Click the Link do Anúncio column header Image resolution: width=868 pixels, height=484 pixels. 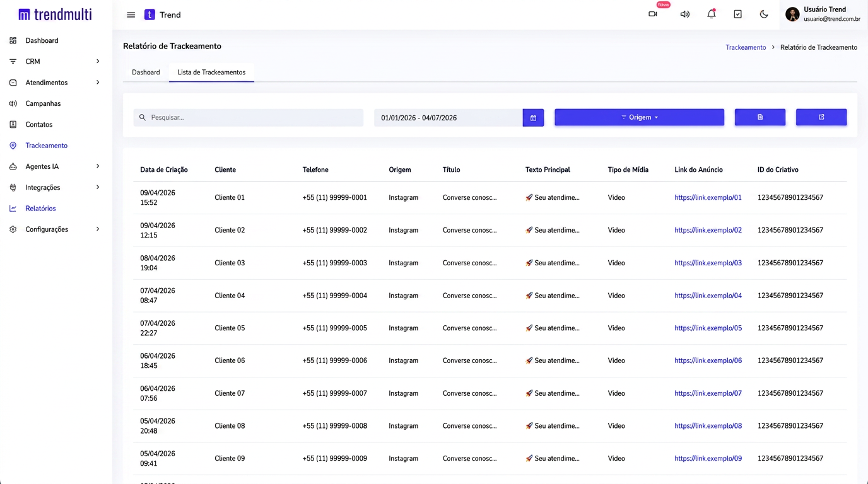[x=698, y=170]
